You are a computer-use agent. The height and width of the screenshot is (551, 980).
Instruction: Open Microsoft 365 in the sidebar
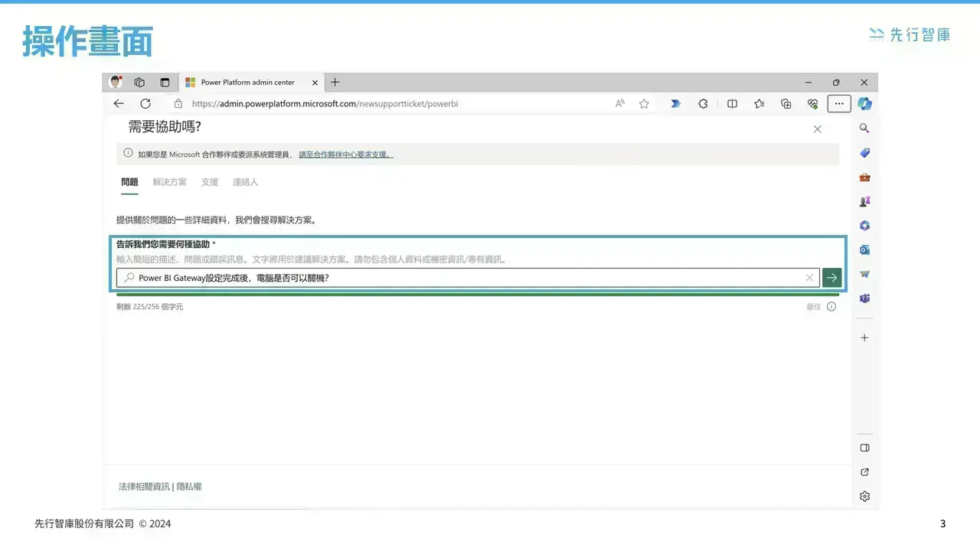click(864, 226)
